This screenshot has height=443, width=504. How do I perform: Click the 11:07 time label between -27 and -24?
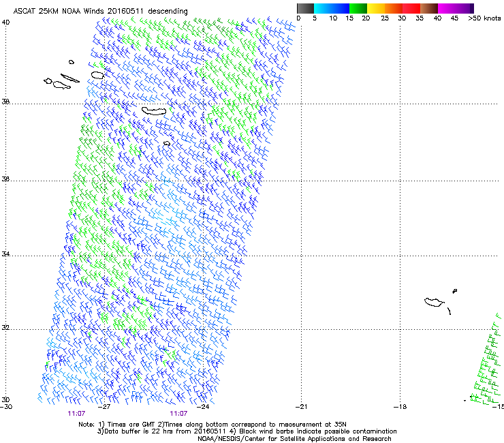point(178,414)
